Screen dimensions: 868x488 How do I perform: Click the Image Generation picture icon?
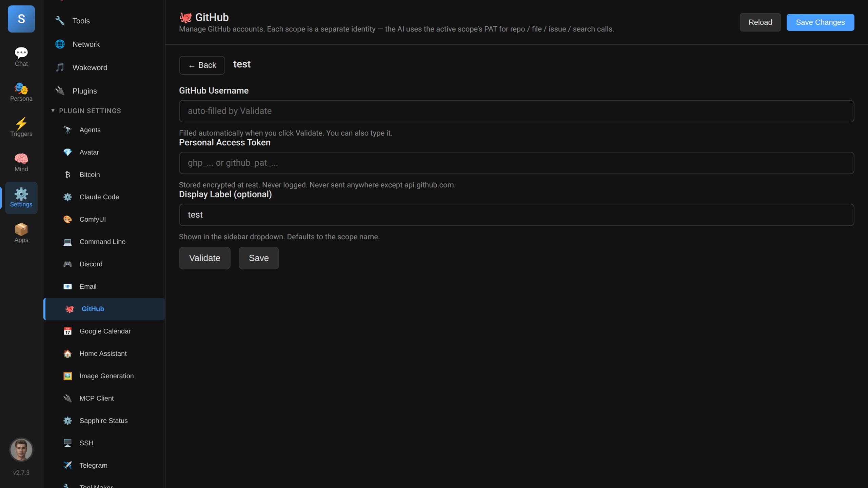(x=67, y=376)
